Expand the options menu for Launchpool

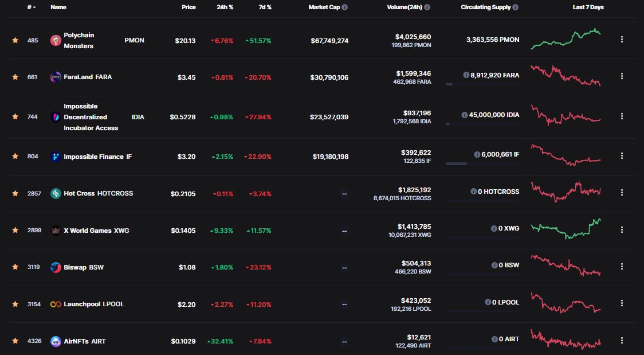coord(622,303)
